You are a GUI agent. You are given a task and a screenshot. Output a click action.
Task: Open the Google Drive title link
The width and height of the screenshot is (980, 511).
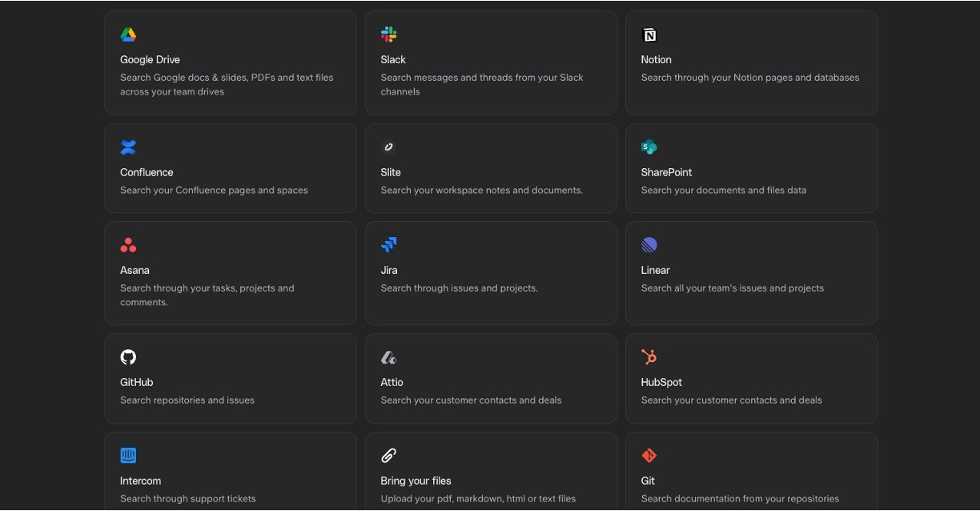(x=150, y=60)
